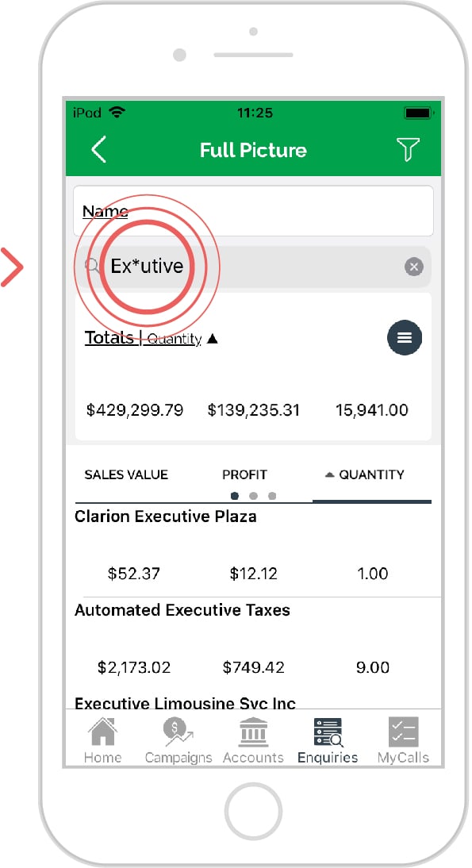472x868 pixels.
Task: Tap the first page indicator dot
Action: point(235,495)
